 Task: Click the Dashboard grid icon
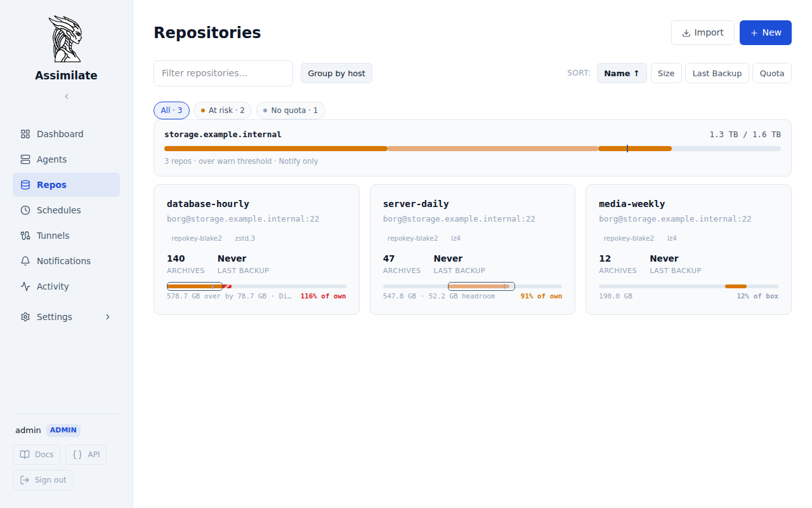[x=25, y=134]
